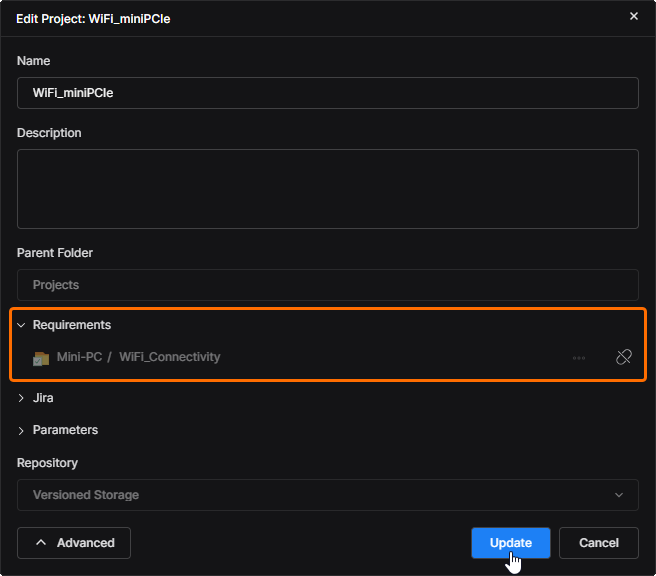Close the Edit Project dialog
This screenshot has width=656, height=576.
pos(633,16)
